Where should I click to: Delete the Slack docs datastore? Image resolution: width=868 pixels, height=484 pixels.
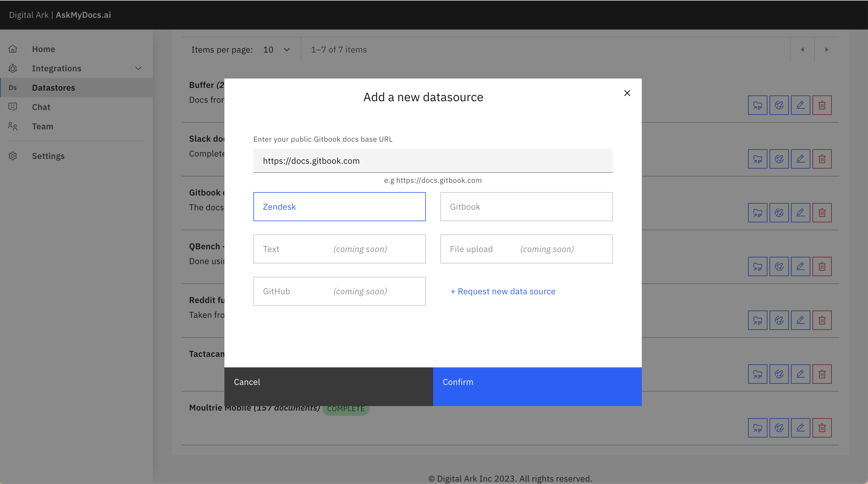pos(822,159)
